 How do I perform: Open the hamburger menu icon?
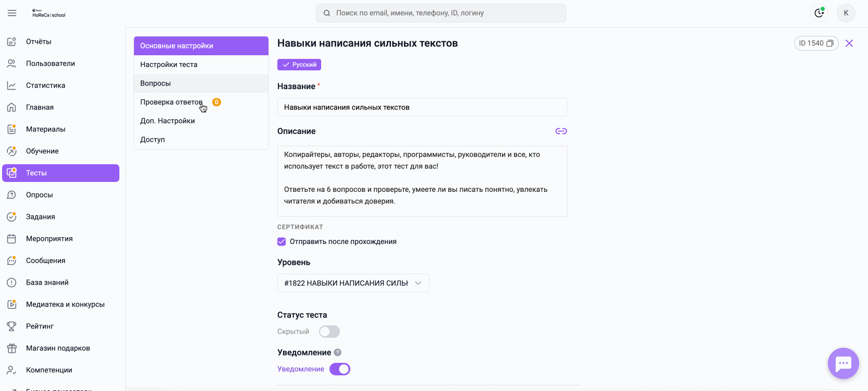pos(12,13)
